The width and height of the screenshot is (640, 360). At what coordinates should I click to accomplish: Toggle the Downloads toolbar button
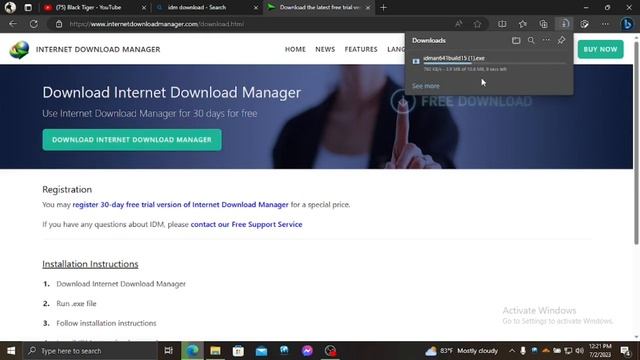pos(564,24)
